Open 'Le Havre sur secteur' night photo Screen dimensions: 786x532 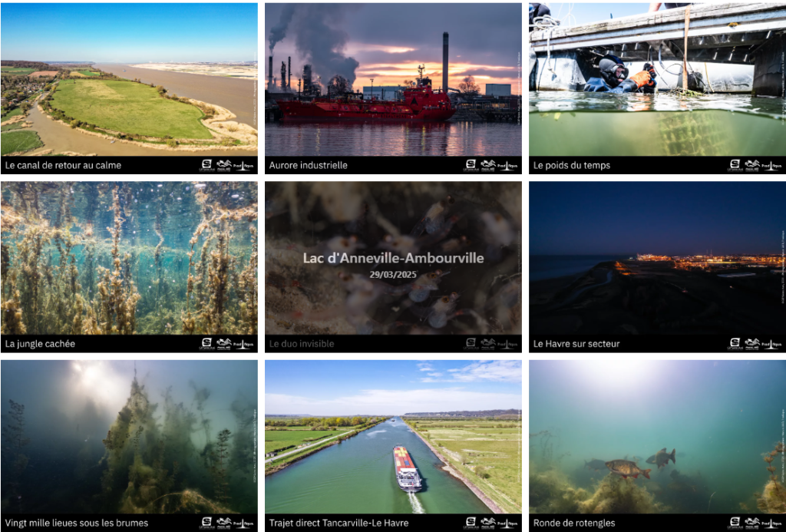[x=657, y=258]
